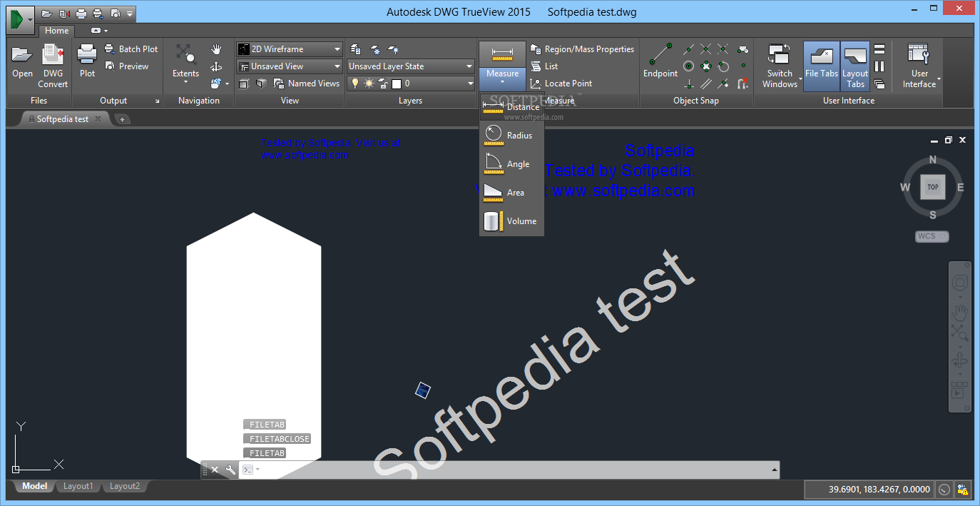Image resolution: width=980 pixels, height=506 pixels.
Task: Toggle Perpendicular object snap
Action: click(688, 84)
